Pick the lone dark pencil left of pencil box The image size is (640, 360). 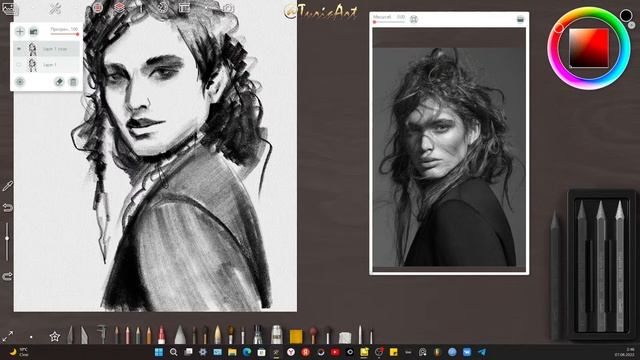[x=554, y=274]
